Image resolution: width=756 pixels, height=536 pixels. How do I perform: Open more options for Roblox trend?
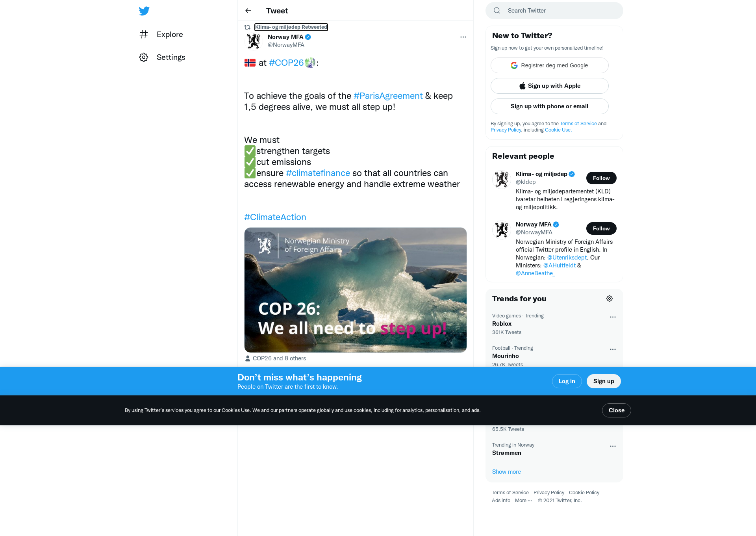(613, 317)
